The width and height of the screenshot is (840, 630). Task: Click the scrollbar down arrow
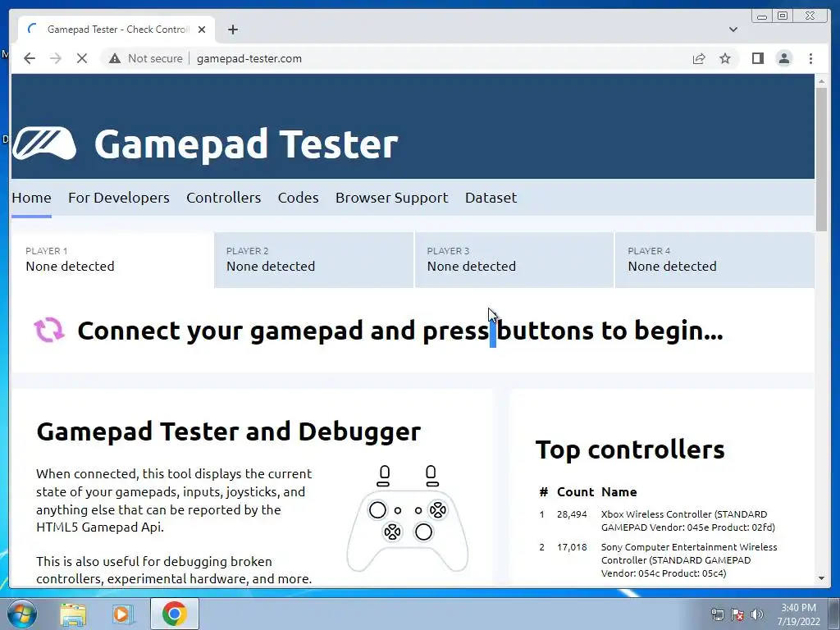[x=821, y=578]
